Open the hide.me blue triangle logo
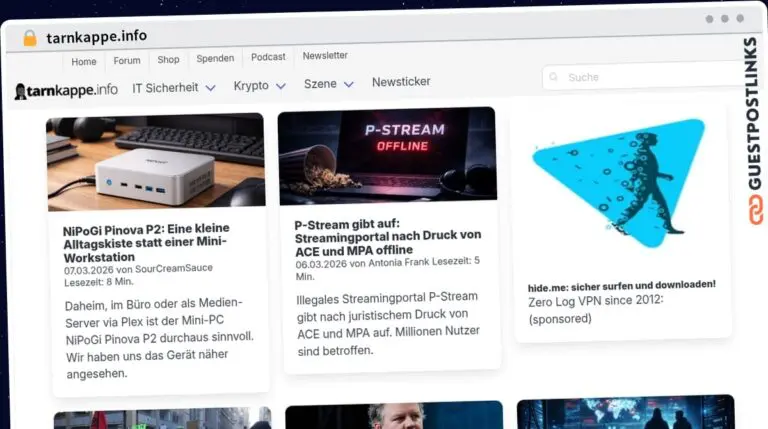768x429 pixels. coord(619,183)
